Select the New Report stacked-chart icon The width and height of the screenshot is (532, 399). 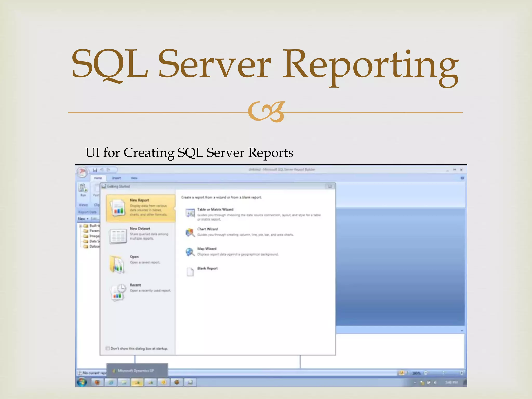point(118,208)
